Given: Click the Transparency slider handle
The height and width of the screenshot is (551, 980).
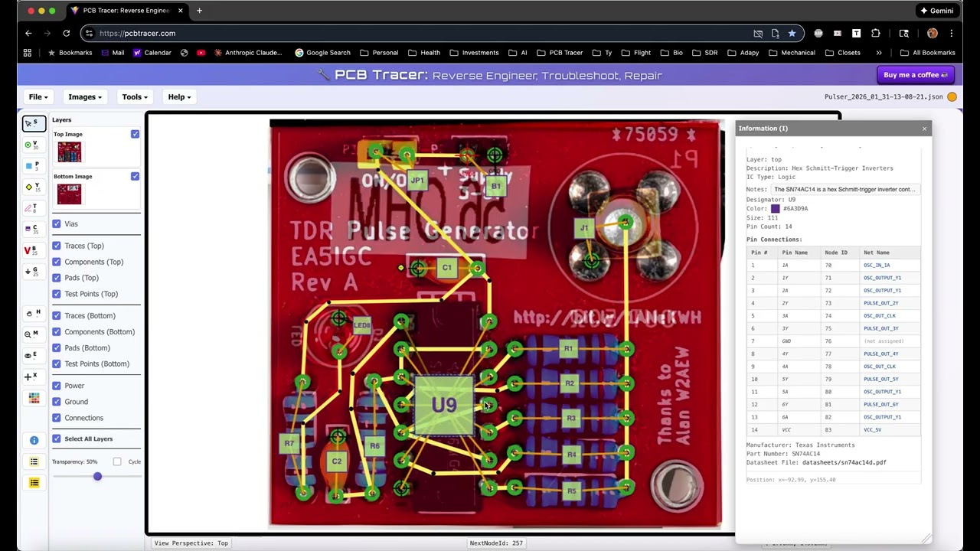Looking at the screenshot, I should point(97,477).
